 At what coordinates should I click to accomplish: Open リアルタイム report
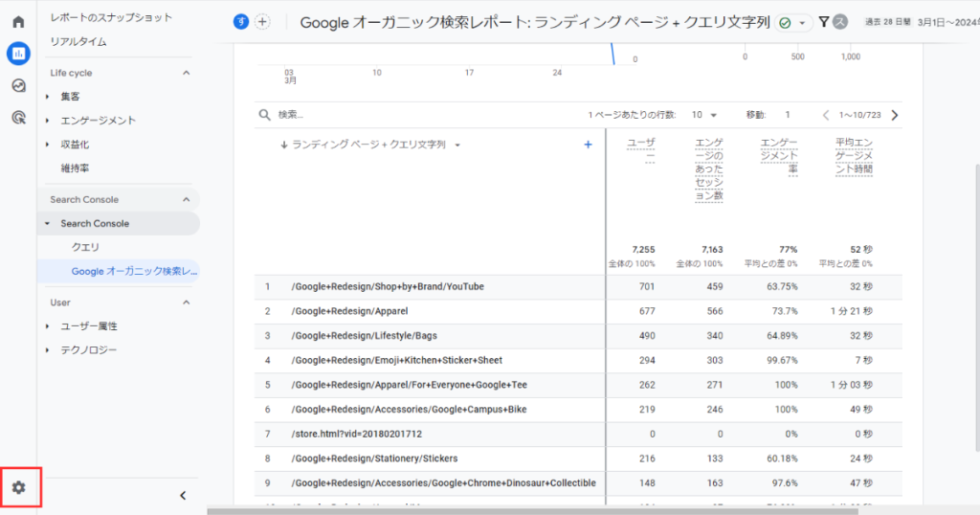point(78,42)
